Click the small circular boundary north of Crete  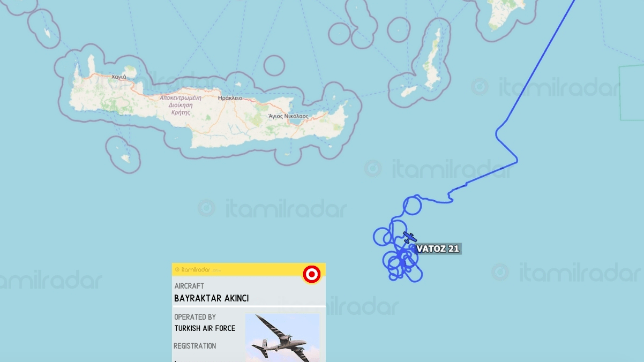coord(274,65)
